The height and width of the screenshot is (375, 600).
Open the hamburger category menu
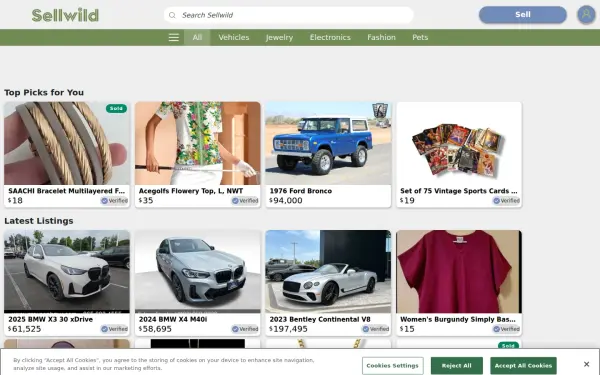coord(174,38)
